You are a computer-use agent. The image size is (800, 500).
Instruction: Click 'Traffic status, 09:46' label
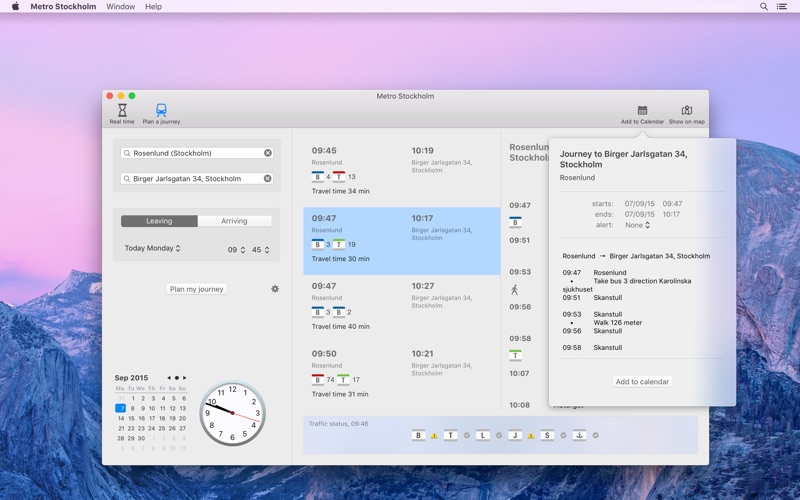pyautogui.click(x=338, y=423)
